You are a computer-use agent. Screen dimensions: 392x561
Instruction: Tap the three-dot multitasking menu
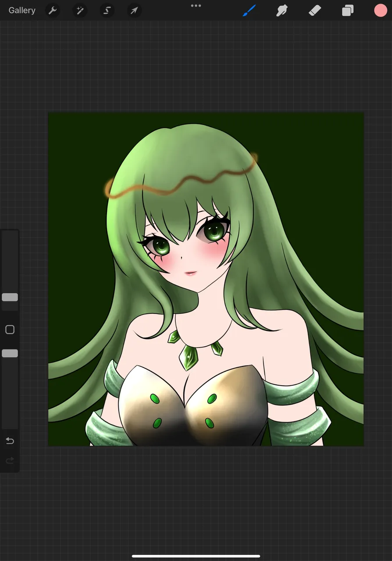pyautogui.click(x=196, y=6)
